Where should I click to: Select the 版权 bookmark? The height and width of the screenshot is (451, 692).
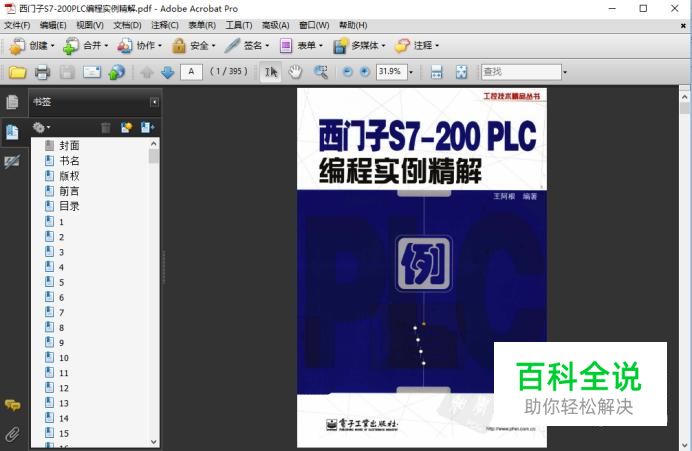coord(69,176)
